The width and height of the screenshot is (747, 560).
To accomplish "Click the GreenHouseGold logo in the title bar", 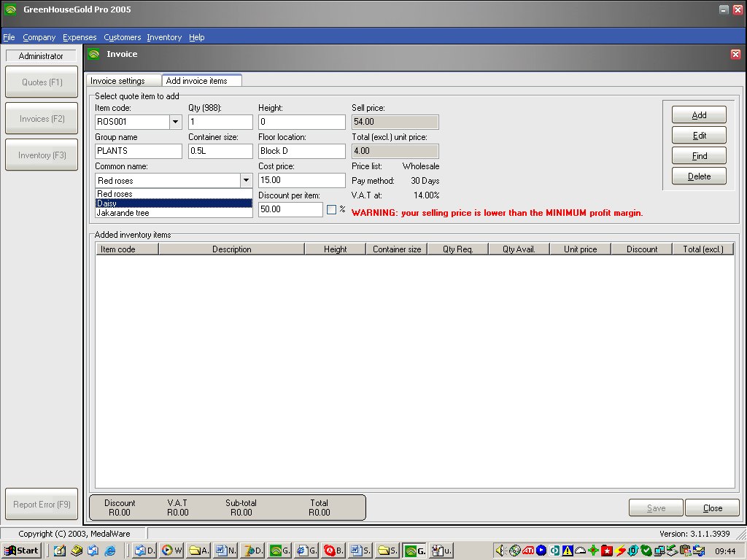I will tap(10, 9).
